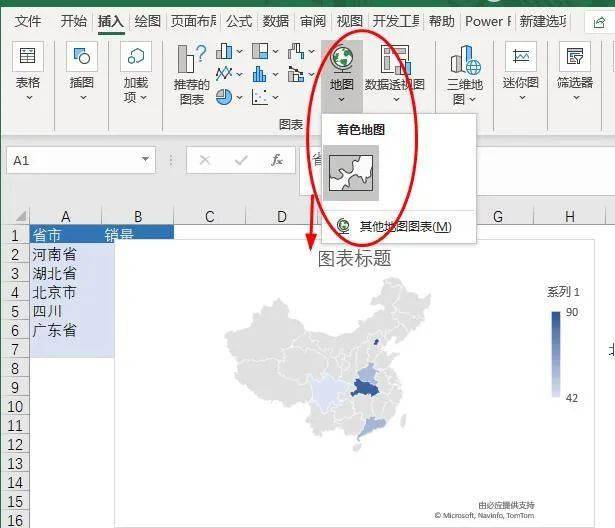Insert a column or bar chart
This screenshot has height=528, width=615.
[x=224, y=51]
